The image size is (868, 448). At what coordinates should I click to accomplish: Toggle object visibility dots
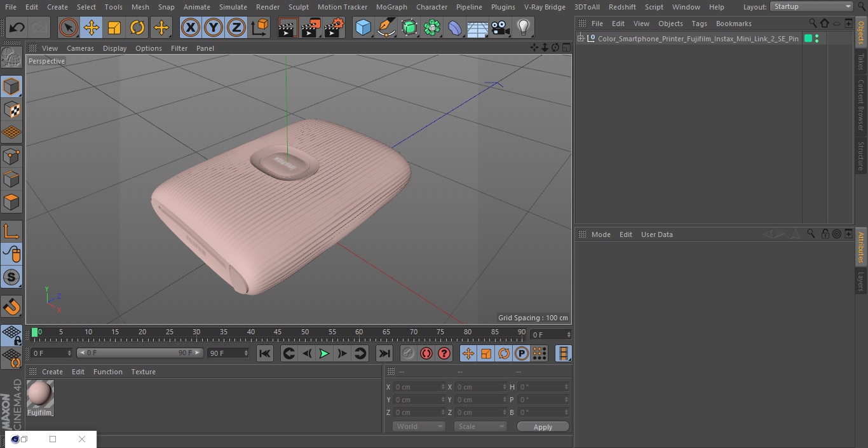[817, 39]
